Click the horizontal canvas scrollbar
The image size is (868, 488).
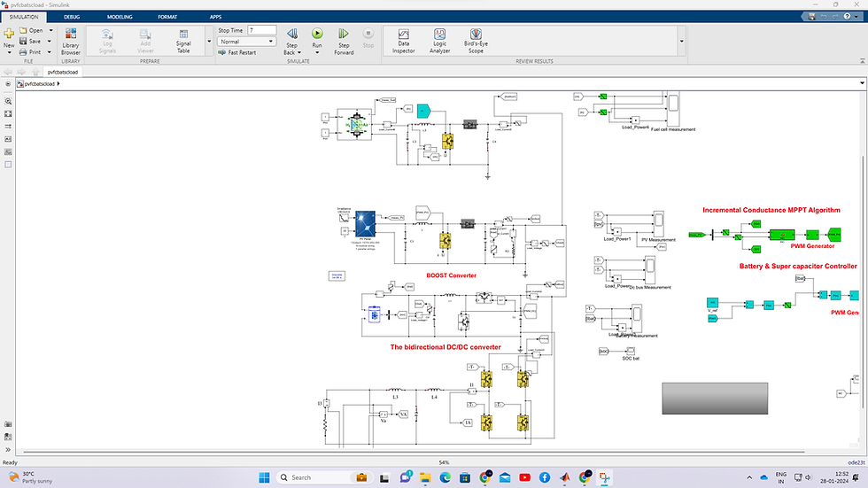414,452
